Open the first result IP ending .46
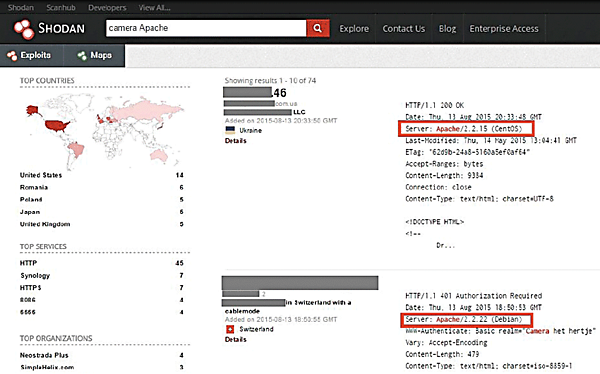Image resolution: width=600 pixels, height=374 pixels. tap(255, 93)
